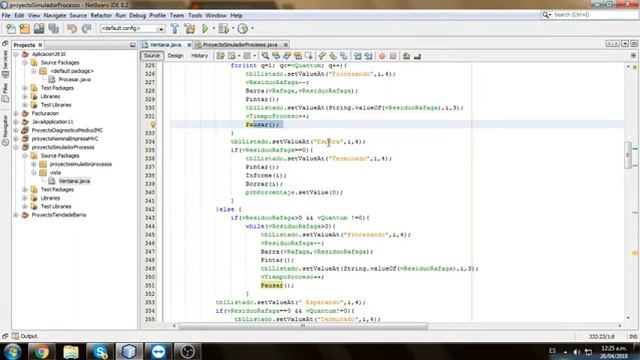Open the File menu
Viewport: 640px width, 360px height.
click(x=6, y=16)
